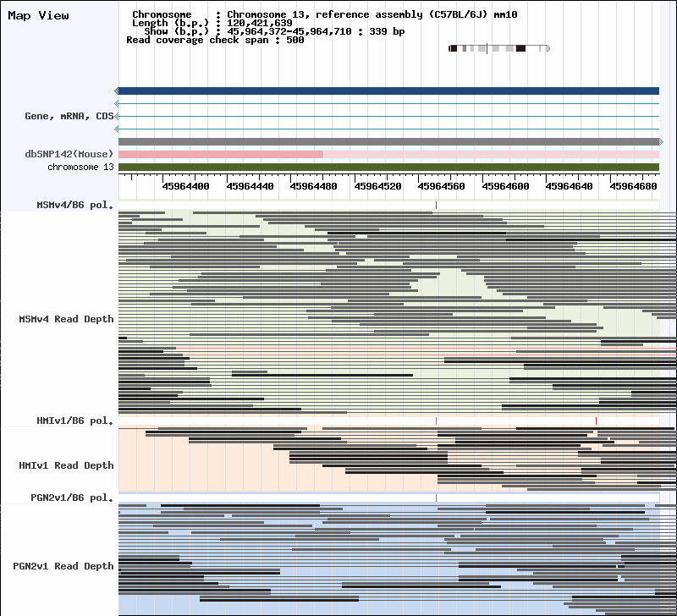Click the 'dbSNP142(Mouse)' track label
This screenshot has height=616, width=677.
pyautogui.click(x=69, y=154)
